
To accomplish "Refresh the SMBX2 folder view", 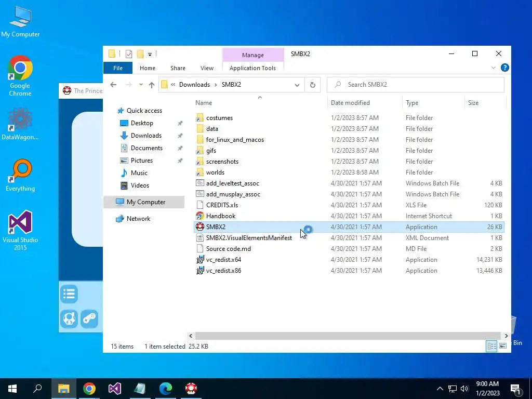I will 312,85.
